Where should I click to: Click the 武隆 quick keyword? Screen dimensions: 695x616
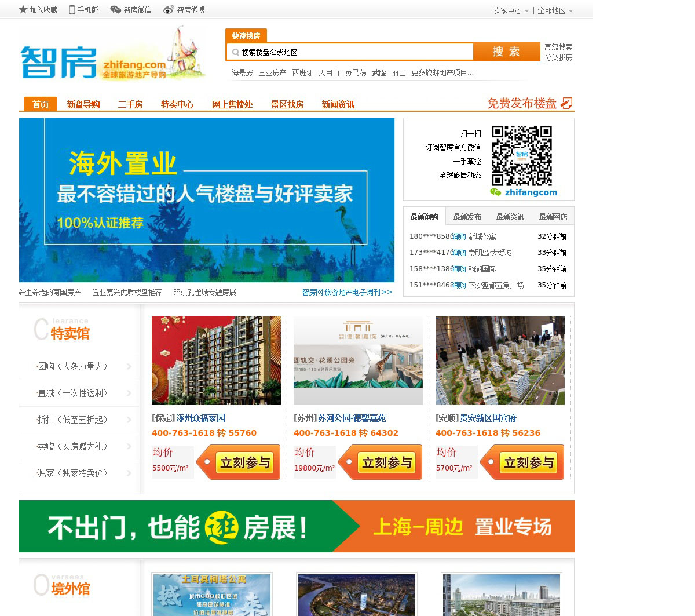[379, 72]
